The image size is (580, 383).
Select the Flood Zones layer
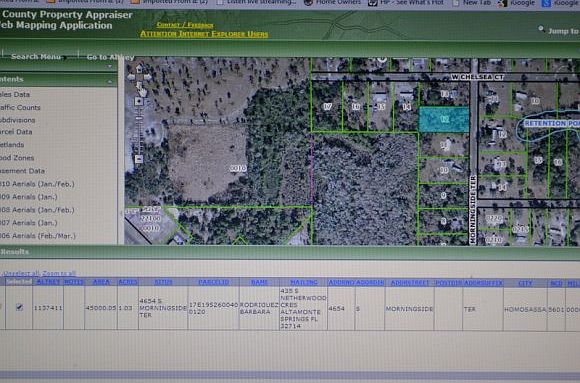pyautogui.click(x=17, y=158)
